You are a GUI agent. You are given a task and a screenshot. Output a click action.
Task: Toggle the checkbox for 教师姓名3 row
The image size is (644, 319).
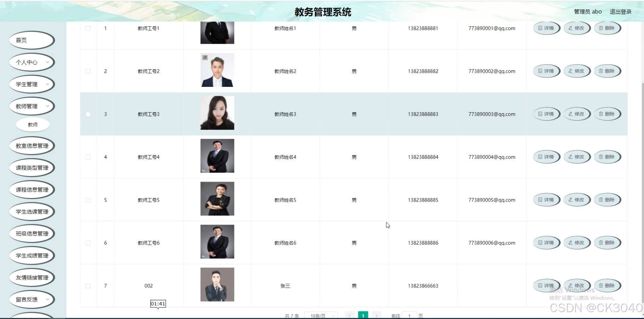(x=88, y=114)
